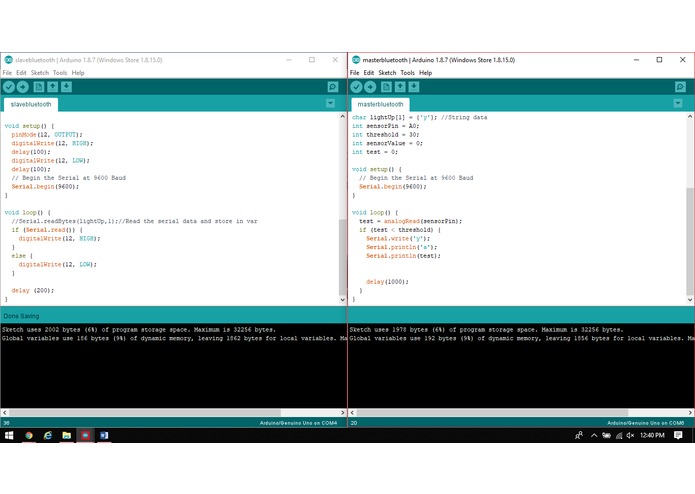Click scroll-down arrow in masterbluetooth editor
Viewport: 695px width, 494px height.
coord(690,300)
